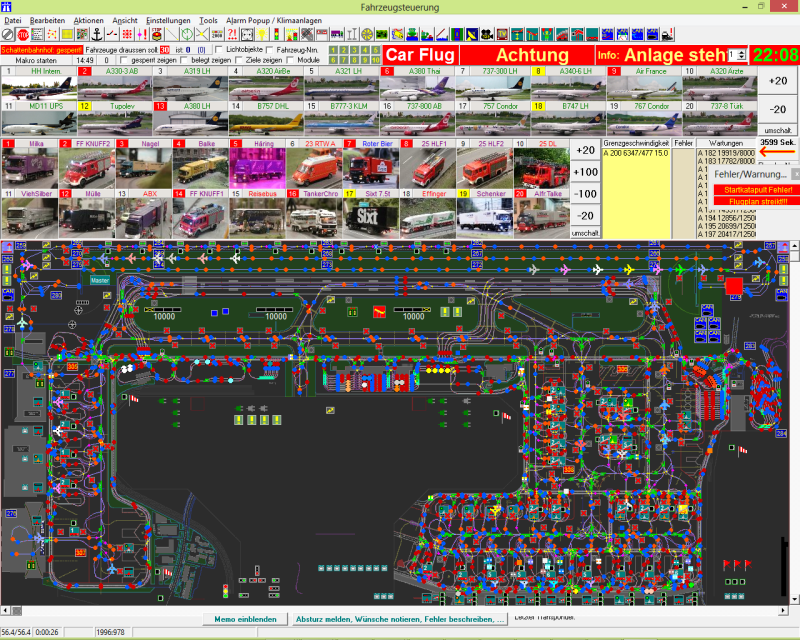800x640 pixels.
Task: Click the magenta dot exclamation icon
Action: [142, 35]
